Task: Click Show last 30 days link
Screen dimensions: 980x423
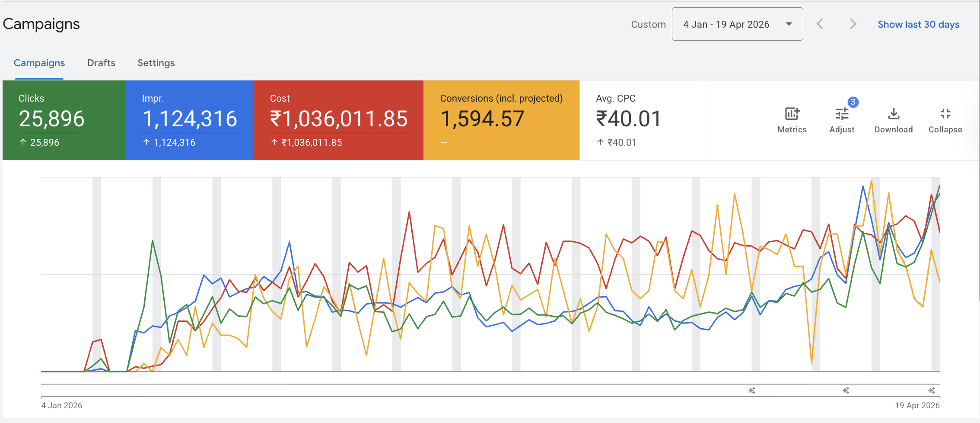Action: click(x=918, y=25)
